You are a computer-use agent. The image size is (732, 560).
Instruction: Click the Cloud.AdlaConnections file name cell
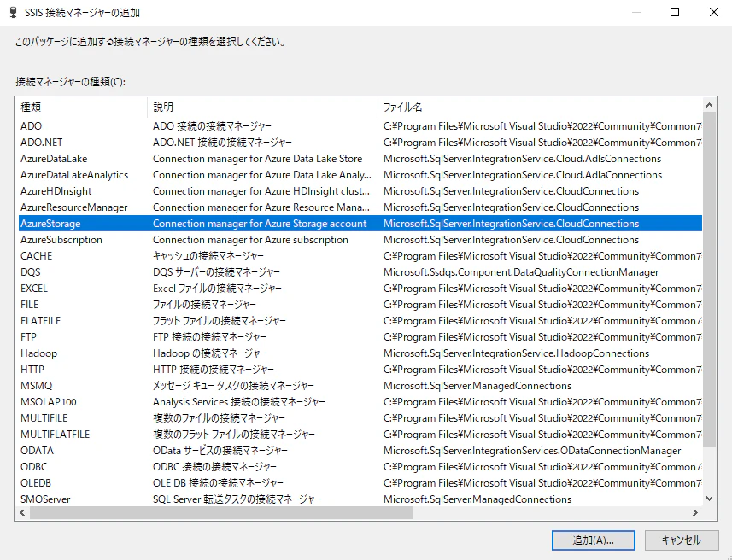pyautogui.click(x=523, y=174)
